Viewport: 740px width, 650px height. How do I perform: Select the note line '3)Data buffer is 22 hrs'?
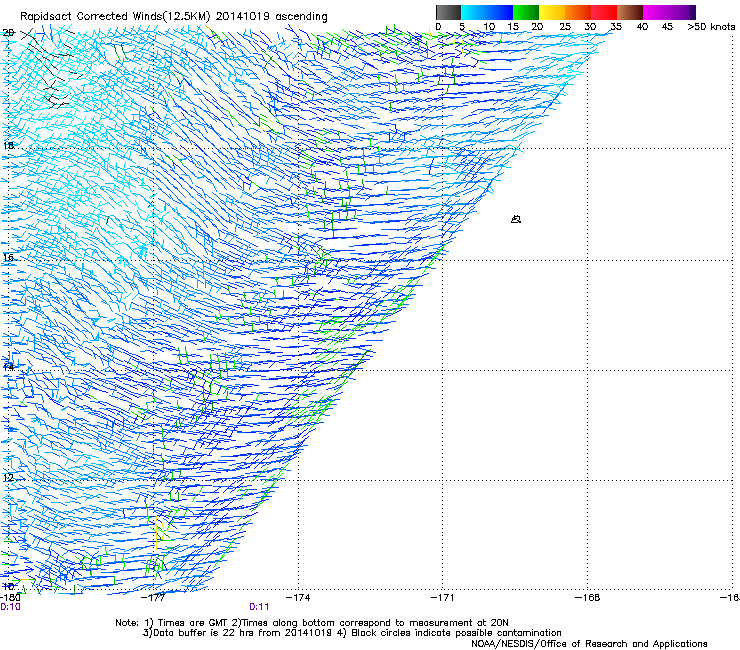352,633
